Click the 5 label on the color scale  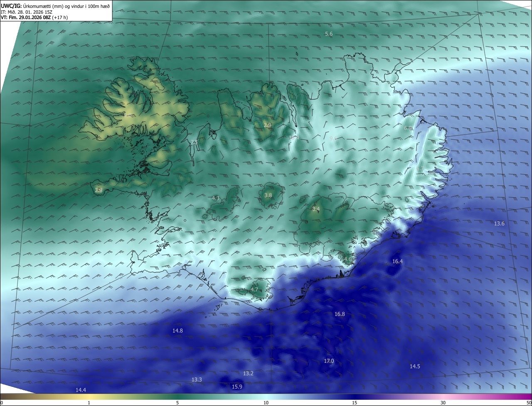tap(177, 403)
